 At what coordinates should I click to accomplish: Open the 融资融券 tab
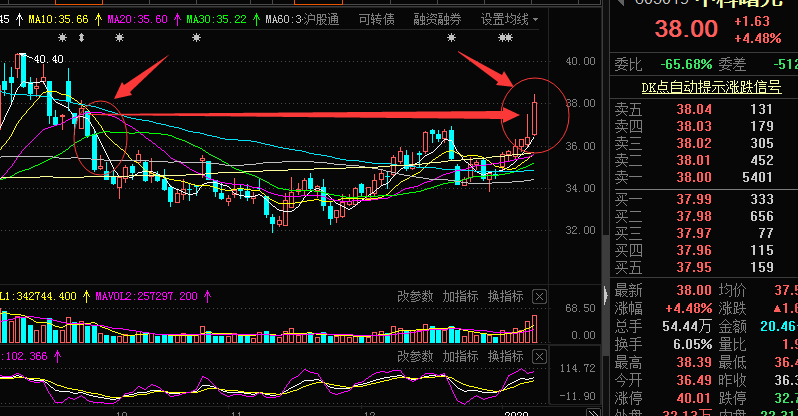(x=437, y=19)
